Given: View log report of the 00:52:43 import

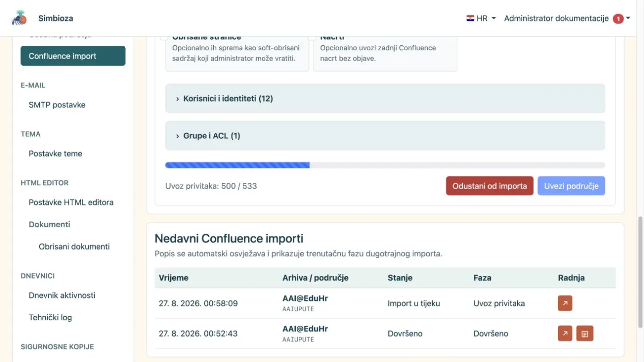Looking at the screenshot, I should click(585, 334).
